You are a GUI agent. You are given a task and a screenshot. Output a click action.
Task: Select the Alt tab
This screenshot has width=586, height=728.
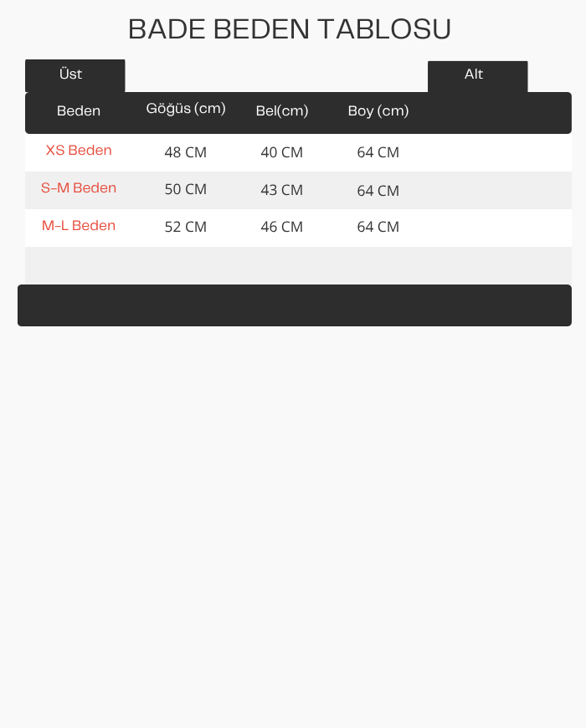point(477,77)
